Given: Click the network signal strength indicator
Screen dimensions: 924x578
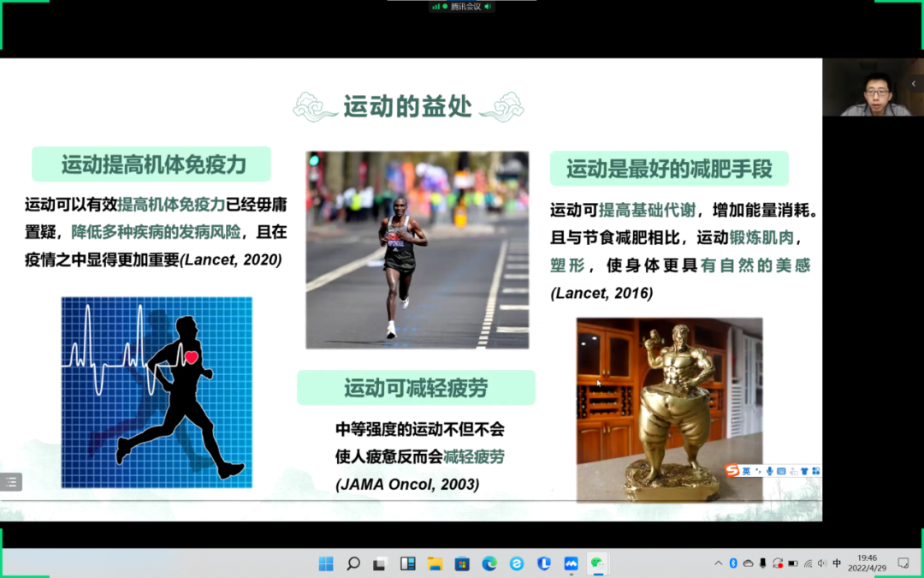Looking at the screenshot, I should tap(435, 6).
